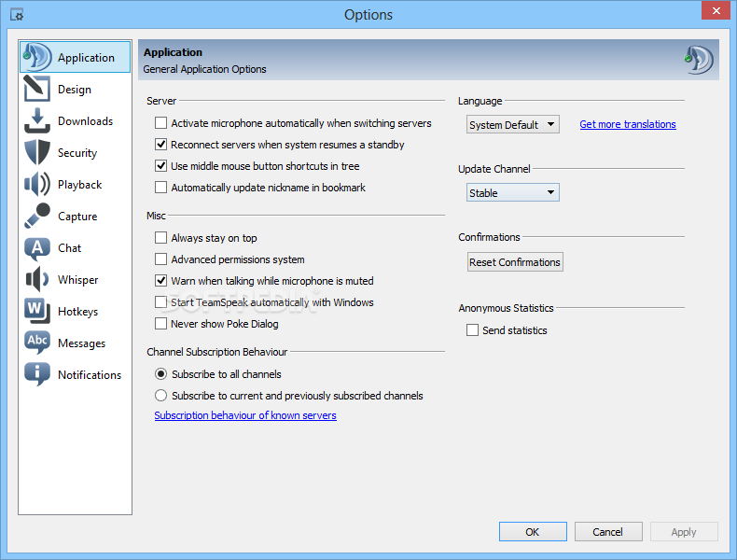Open the Update Channel Stable dropdown
The width and height of the screenshot is (737, 560).
(x=513, y=193)
